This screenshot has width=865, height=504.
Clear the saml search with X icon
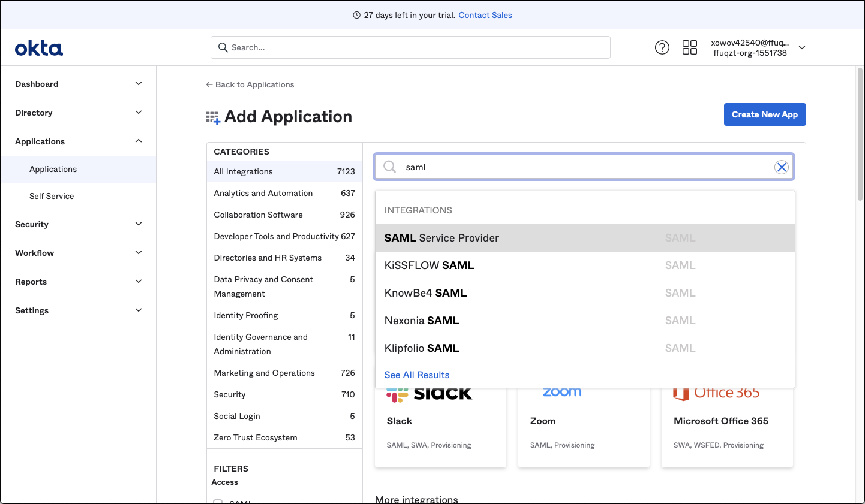pyautogui.click(x=782, y=167)
